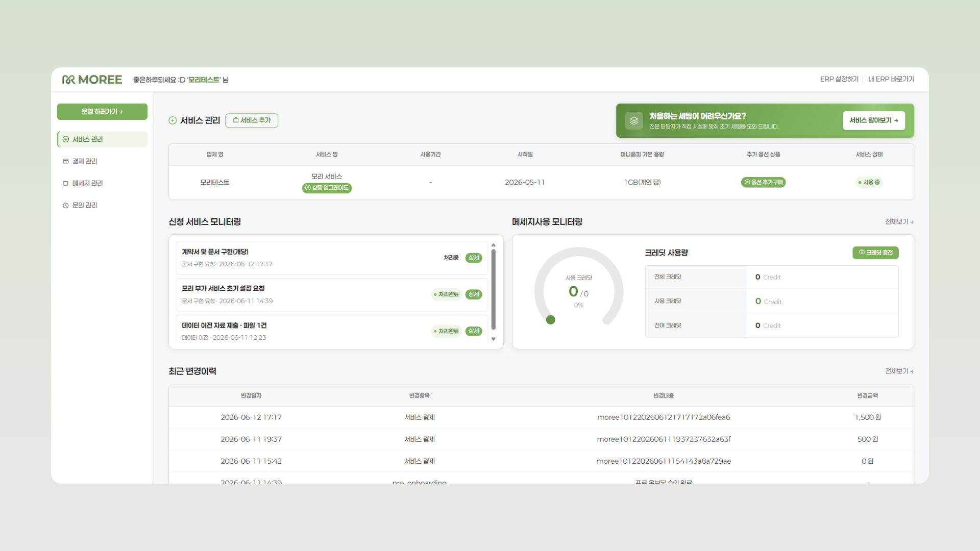This screenshot has height=551, width=980.
Task: Open 메세지 관리 sidebar menu
Action: point(102,183)
